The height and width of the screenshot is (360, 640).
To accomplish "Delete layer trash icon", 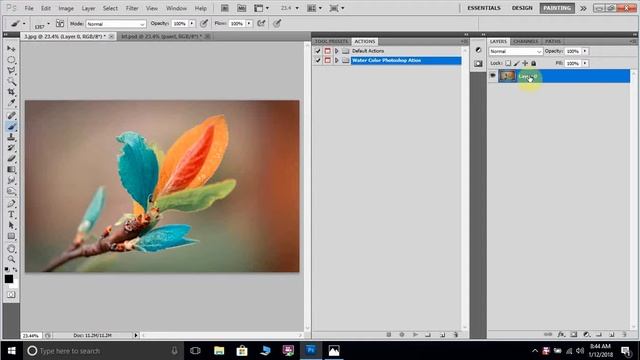I will click(x=624, y=334).
